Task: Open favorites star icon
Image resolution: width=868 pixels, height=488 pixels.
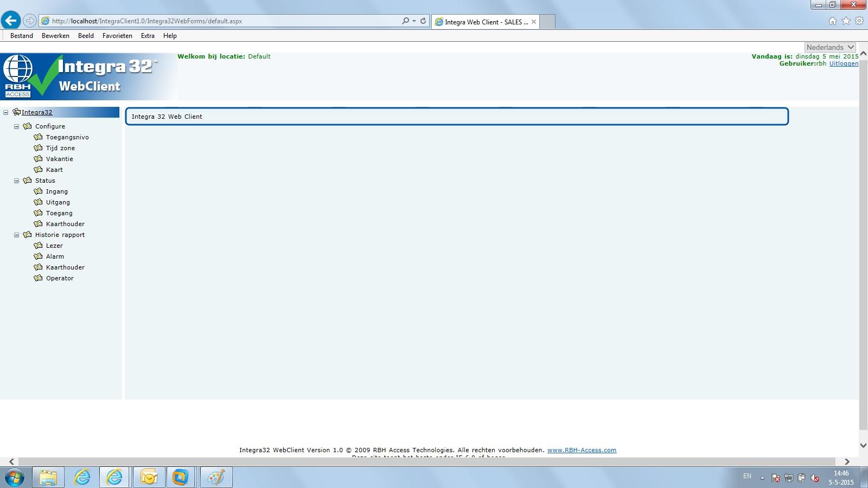Action: click(x=846, y=21)
